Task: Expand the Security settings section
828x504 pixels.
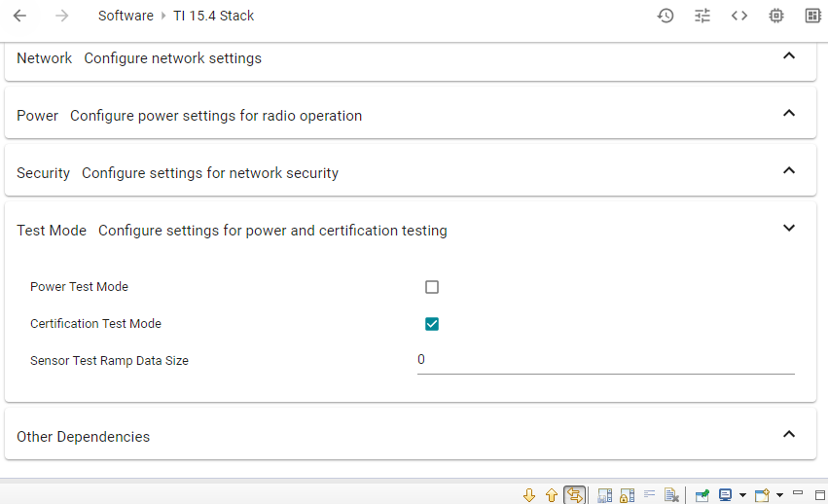Action: click(x=789, y=170)
